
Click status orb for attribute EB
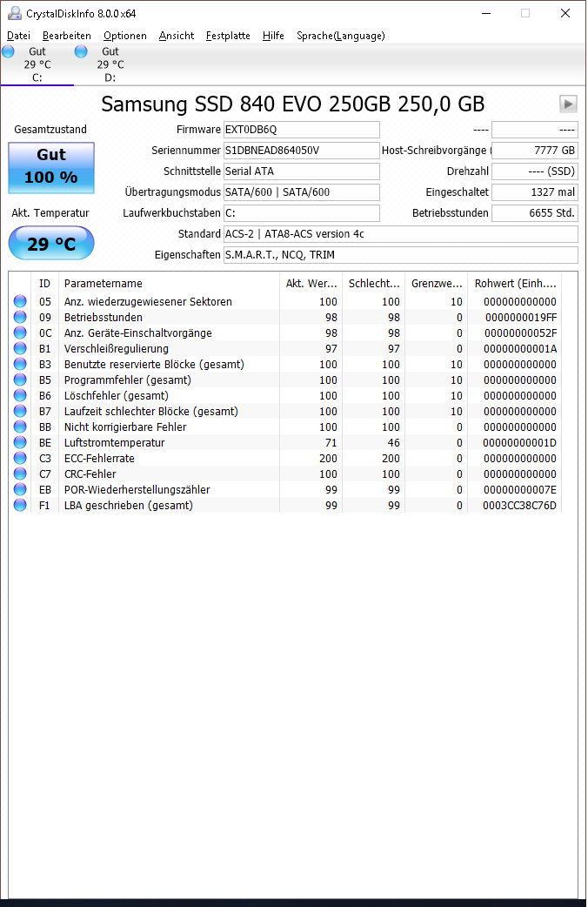(x=20, y=489)
